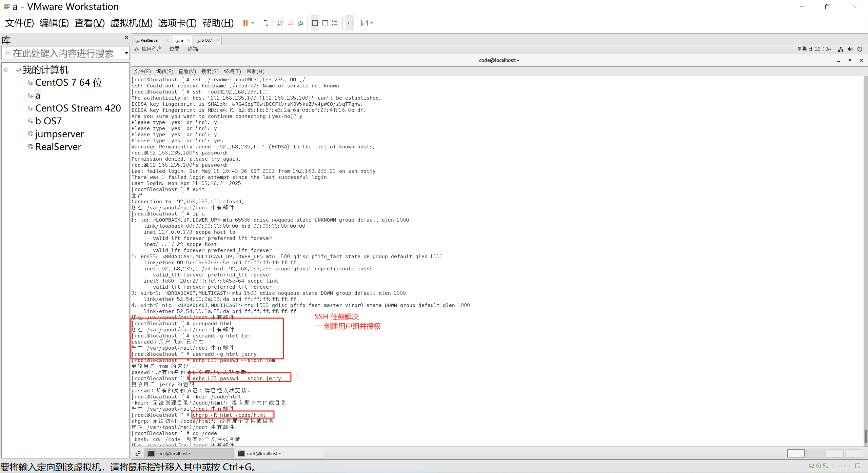Image resolution: width=868 pixels, height=473 pixels.
Task: Click the library search input field
Action: pos(64,53)
